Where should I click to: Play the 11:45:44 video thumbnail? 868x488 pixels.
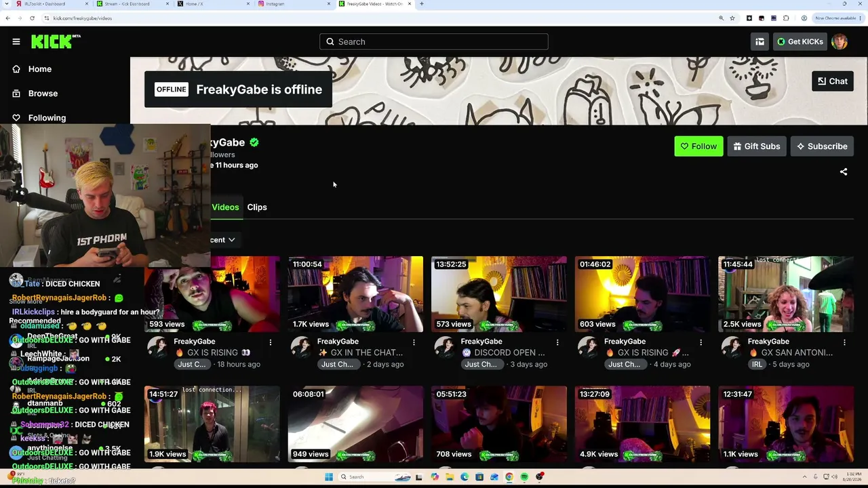(786, 294)
